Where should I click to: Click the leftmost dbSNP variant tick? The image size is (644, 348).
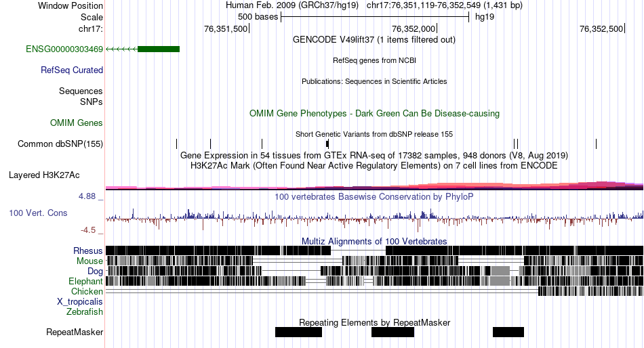(x=177, y=144)
